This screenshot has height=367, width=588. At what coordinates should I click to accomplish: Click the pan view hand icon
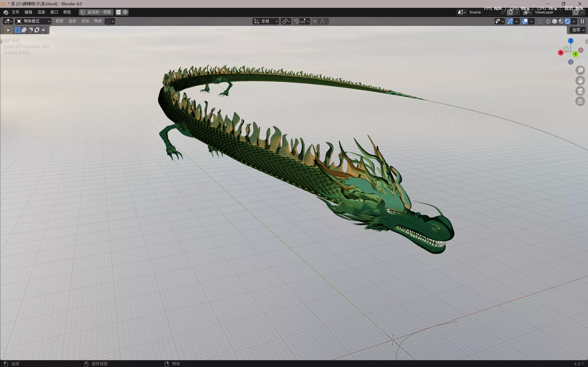[x=580, y=81]
